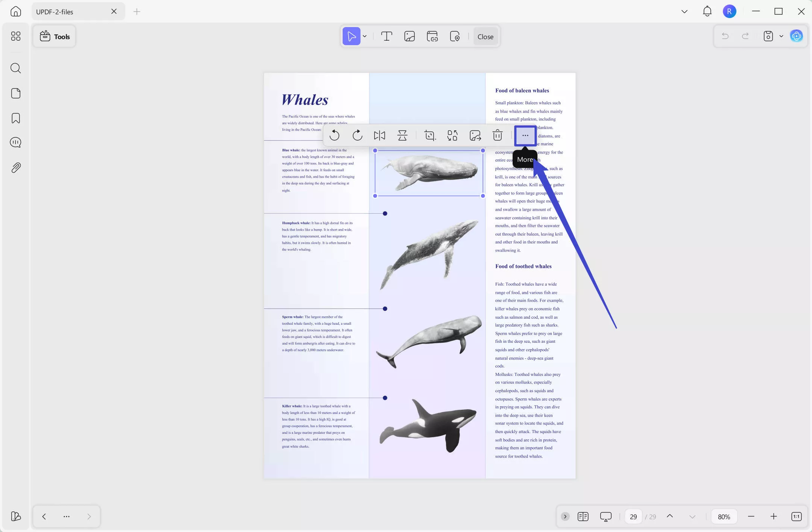Select the Text edit tool
Screen dimensions: 812x532
pyautogui.click(x=387, y=36)
